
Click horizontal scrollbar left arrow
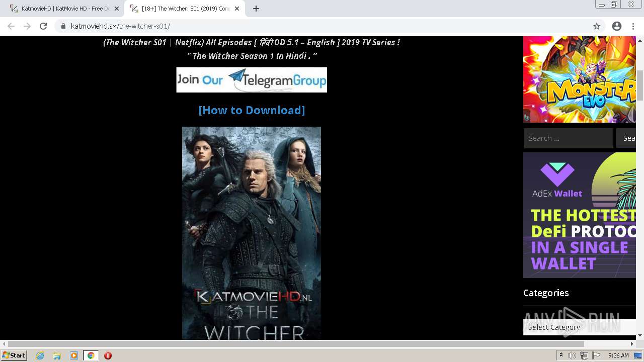[4, 344]
